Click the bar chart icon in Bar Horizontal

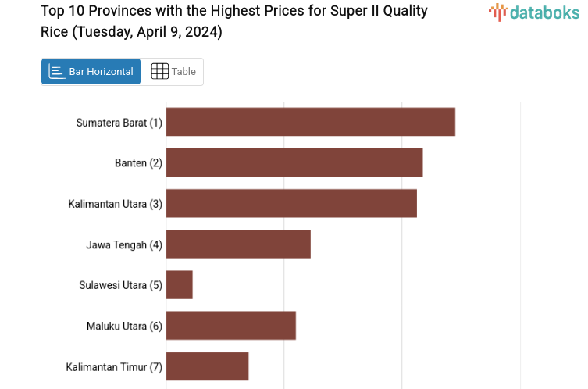point(56,71)
